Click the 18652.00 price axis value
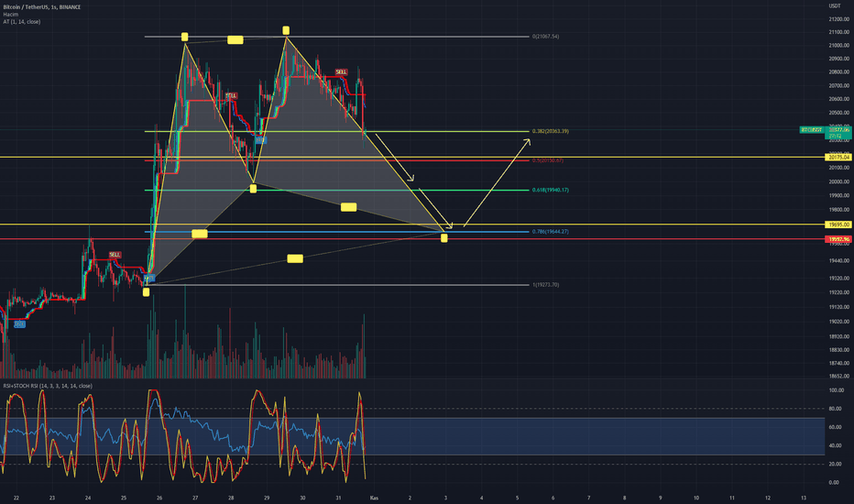This screenshot has height=504, width=854. [x=838, y=377]
